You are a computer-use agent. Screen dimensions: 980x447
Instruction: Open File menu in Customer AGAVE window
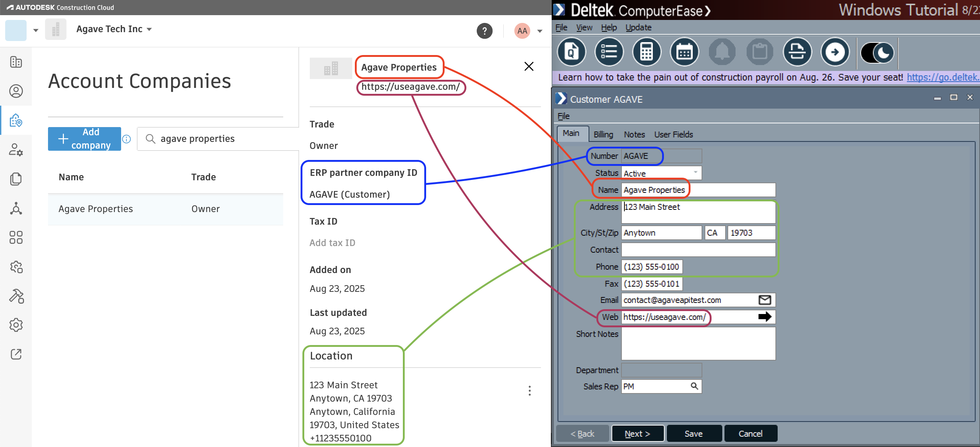coord(563,116)
